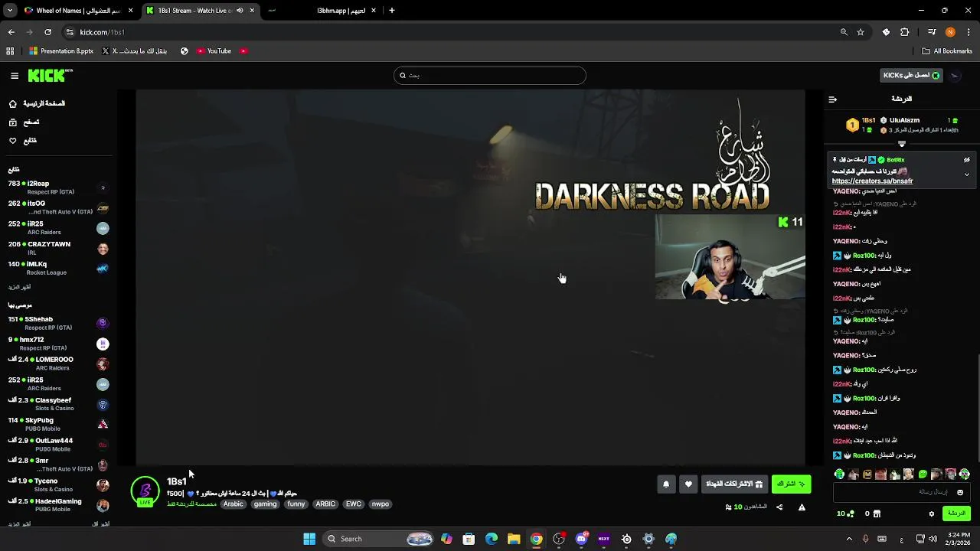The height and width of the screenshot is (551, 980).
Task: Open the tab search dropdown arrow
Action: tap(10, 11)
